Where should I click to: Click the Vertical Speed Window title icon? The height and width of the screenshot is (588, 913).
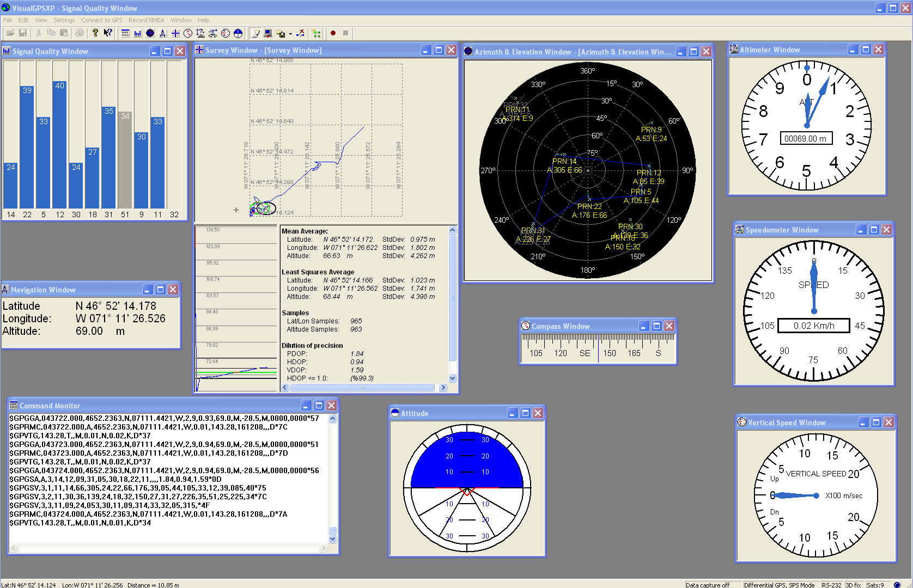point(742,422)
